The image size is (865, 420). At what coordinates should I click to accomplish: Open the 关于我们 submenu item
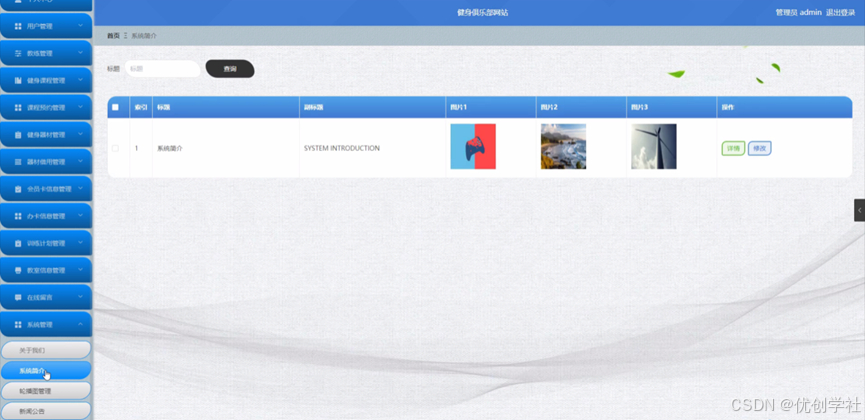46,350
